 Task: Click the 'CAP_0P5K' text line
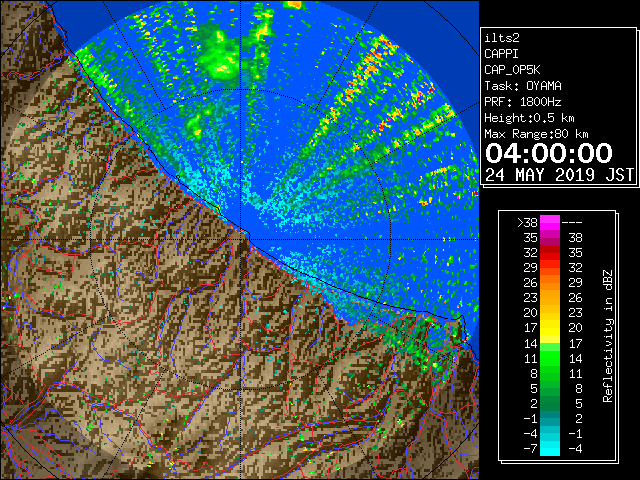pyautogui.click(x=512, y=70)
